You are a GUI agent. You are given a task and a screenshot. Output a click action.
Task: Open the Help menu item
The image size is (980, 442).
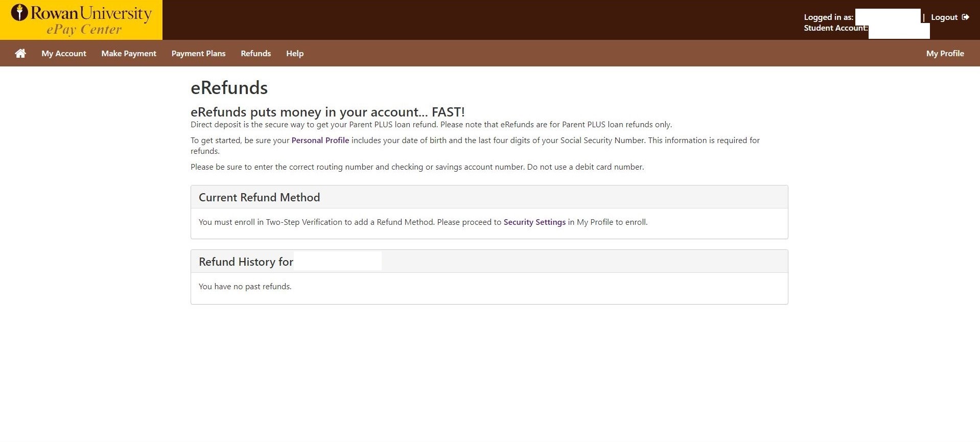coord(295,54)
